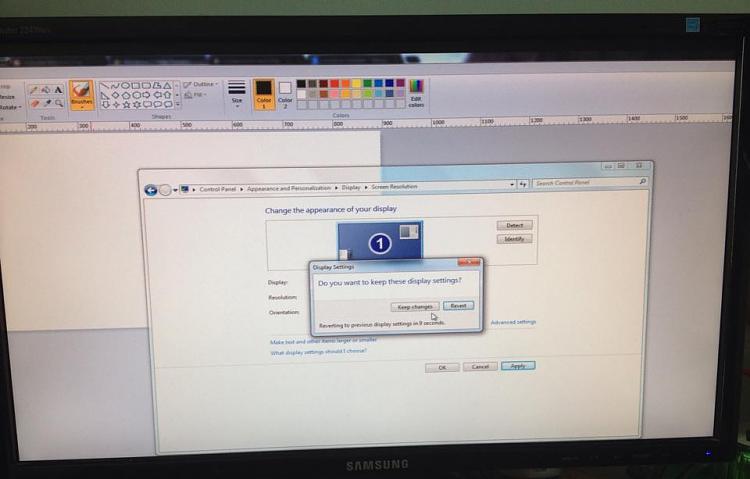This screenshot has width=750, height=479.
Task: Click the Identify button
Action: [514, 239]
